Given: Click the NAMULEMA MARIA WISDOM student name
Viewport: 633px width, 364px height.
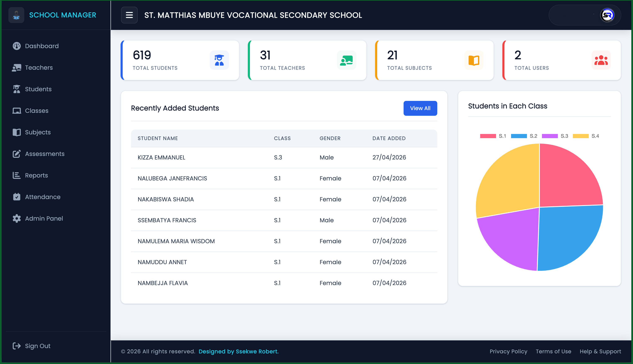Looking at the screenshot, I should [x=176, y=241].
